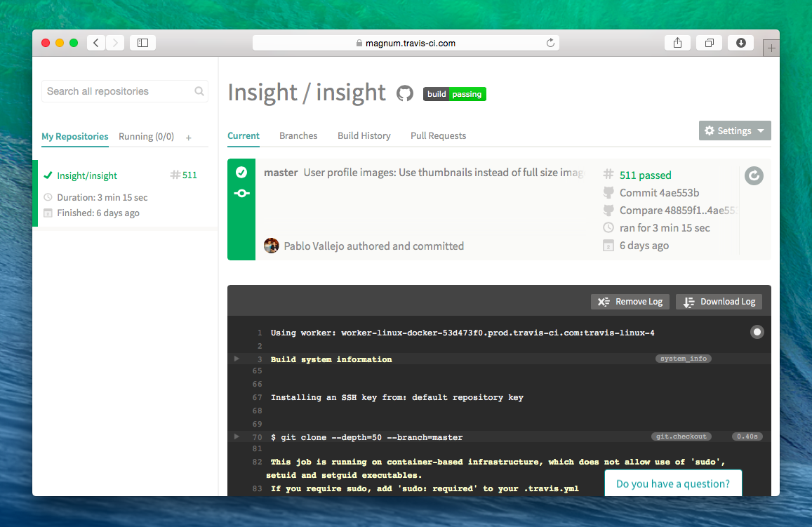Click 'Pablo Vallejo authored and committed' text
This screenshot has width=812, height=527.
coord(374,246)
